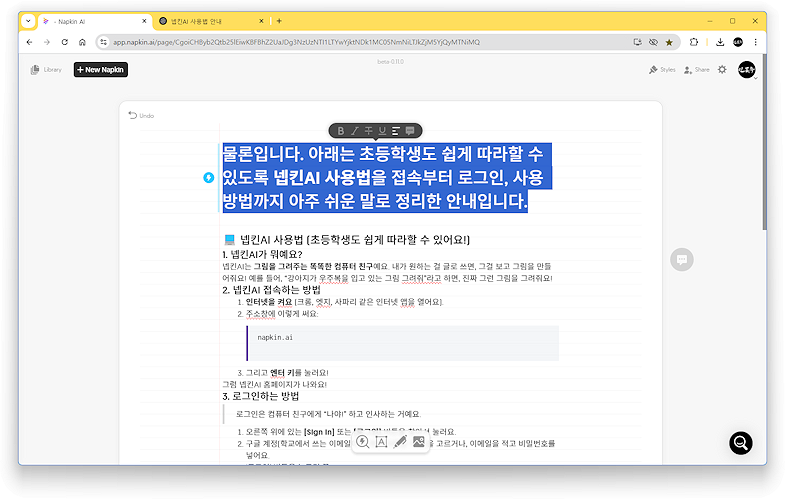Select the image insert tool in bottom toolbar
Viewport: 785px width, 499px height.
click(x=419, y=441)
